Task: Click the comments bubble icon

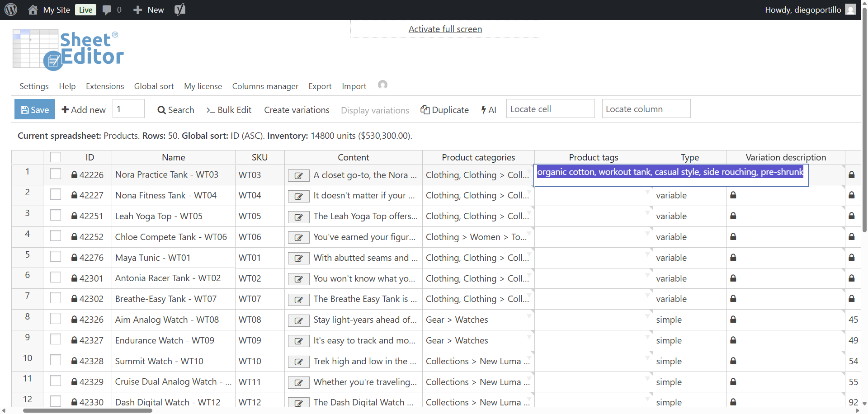Action: (x=107, y=10)
